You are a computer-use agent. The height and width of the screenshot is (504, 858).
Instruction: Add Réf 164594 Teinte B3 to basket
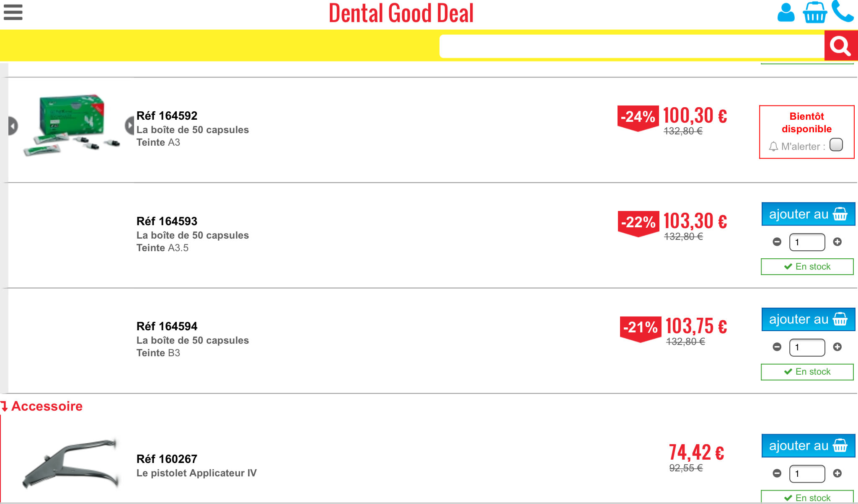[x=808, y=319]
